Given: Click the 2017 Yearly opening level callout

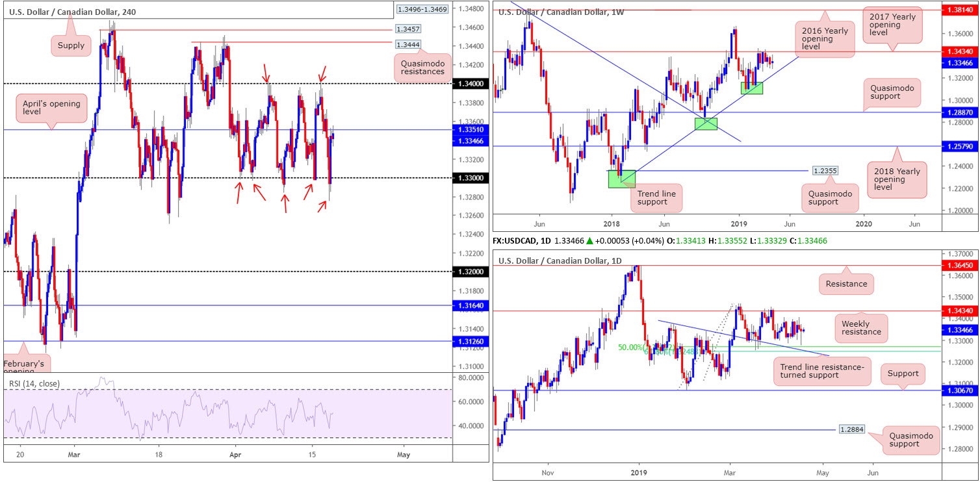Looking at the screenshot, I should point(891,25).
